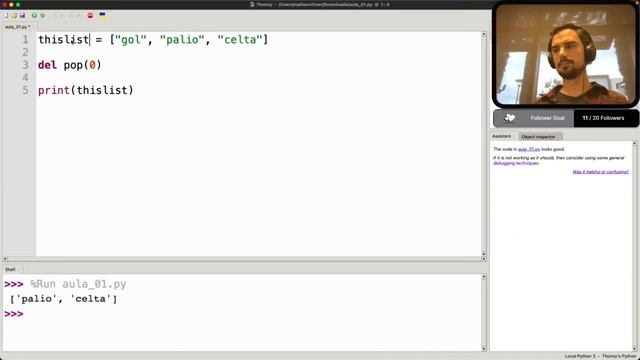Click the down arrow of the editor vertical scrollbar
Screen dimensions: 640x360
click(x=484, y=254)
